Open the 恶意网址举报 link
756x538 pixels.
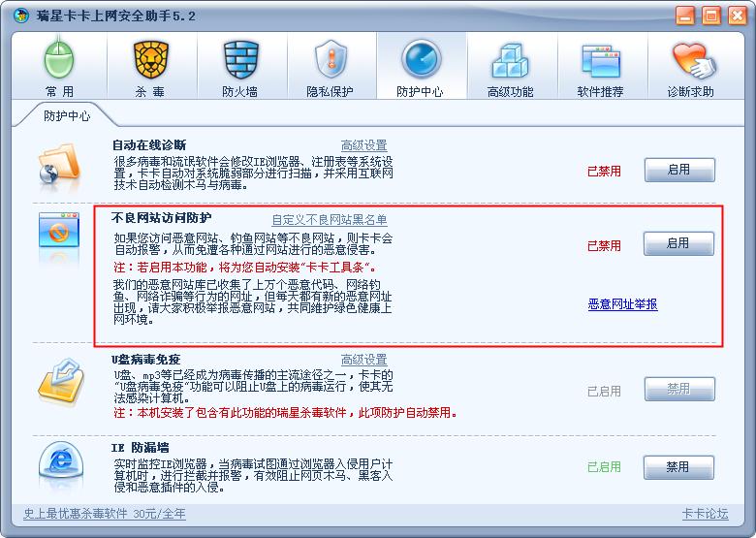click(x=622, y=304)
